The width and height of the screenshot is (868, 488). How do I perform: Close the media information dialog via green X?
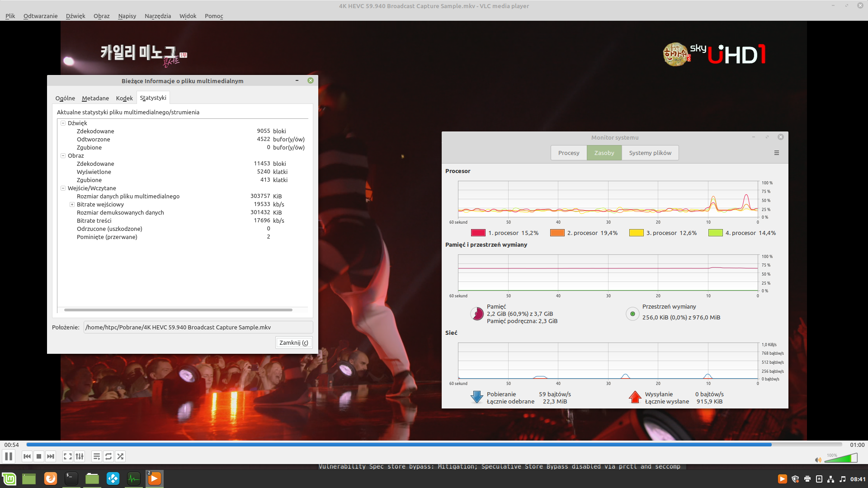click(x=311, y=80)
